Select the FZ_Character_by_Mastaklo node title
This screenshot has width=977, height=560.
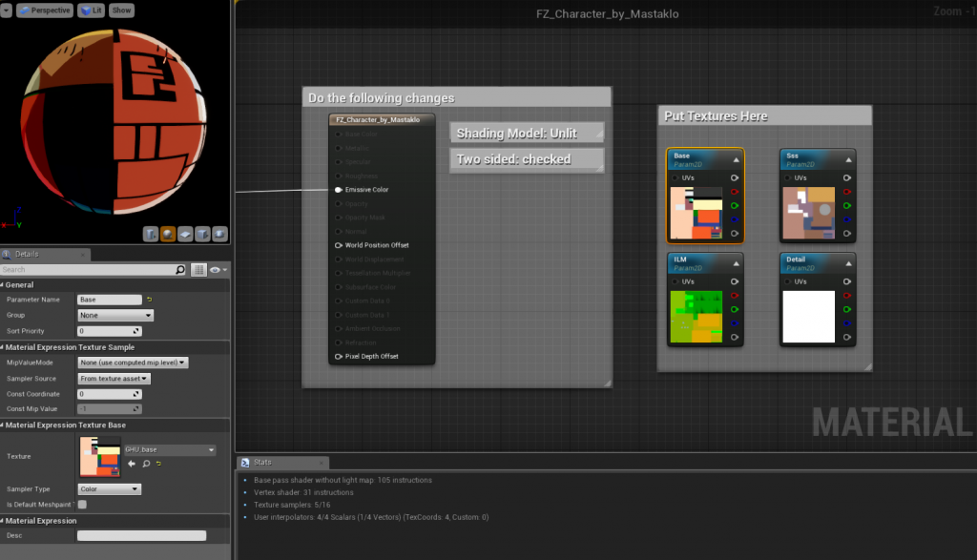pos(382,119)
